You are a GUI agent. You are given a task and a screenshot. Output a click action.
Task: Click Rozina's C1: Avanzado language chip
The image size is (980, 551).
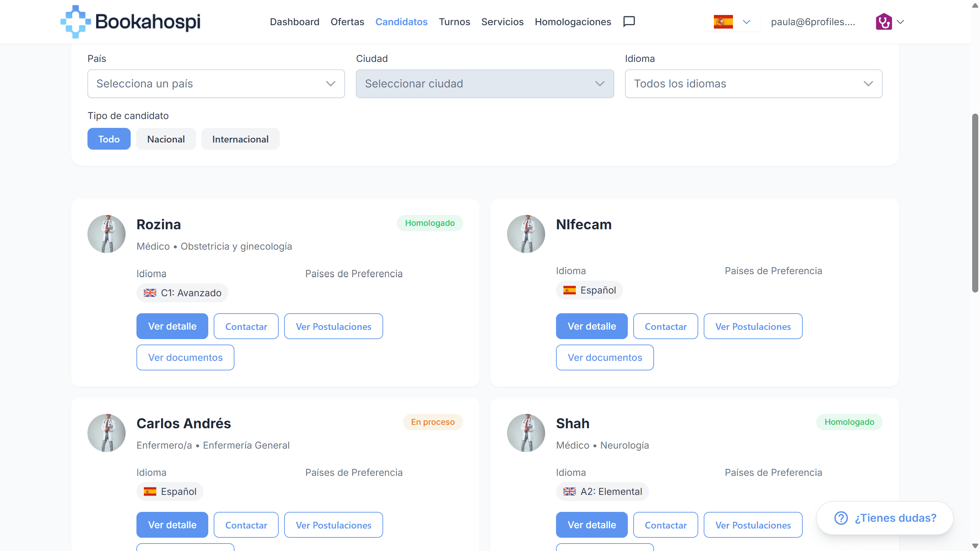(182, 293)
